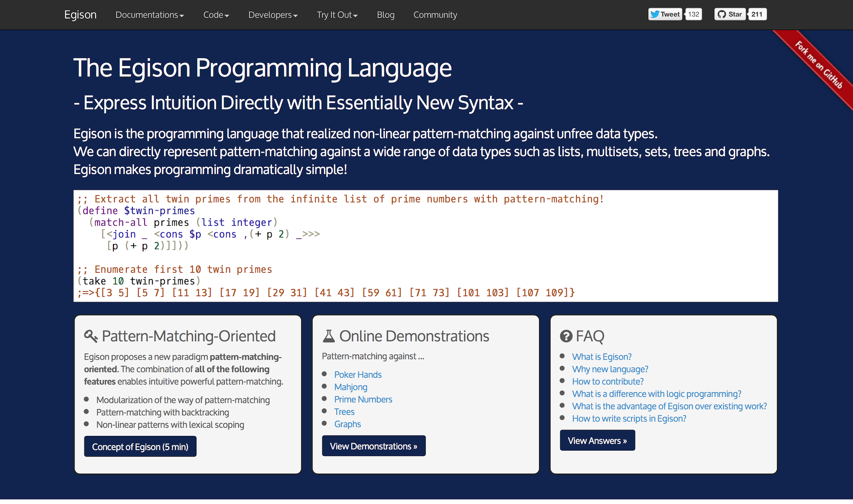Viewport: 853px width, 504px height.
Task: Click View Demonstrations button
Action: [374, 446]
